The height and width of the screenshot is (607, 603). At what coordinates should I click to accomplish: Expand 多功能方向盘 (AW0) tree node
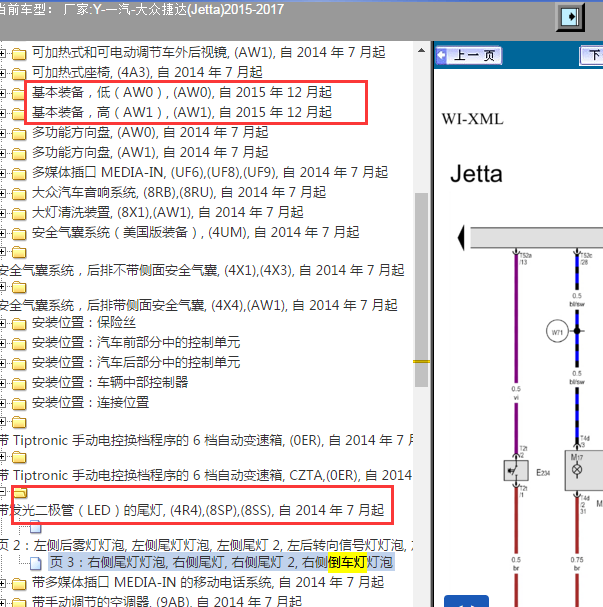point(2,133)
